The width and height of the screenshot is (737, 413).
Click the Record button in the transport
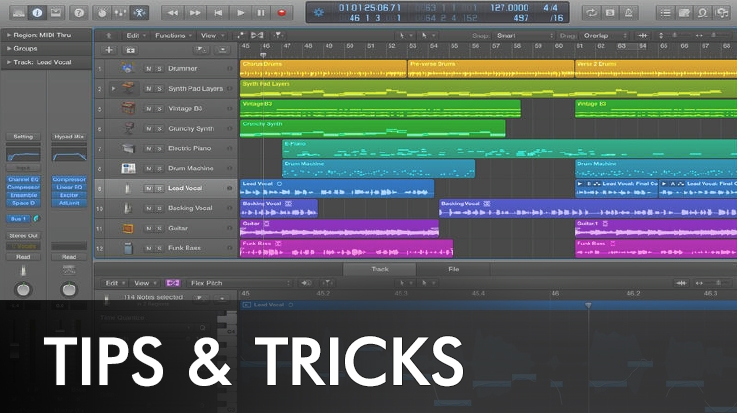pos(281,12)
